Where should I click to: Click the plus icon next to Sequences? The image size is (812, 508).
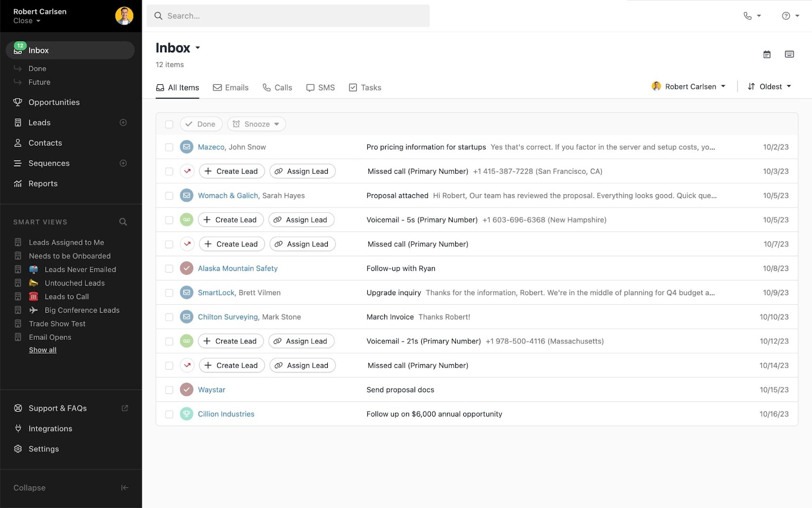(x=123, y=163)
